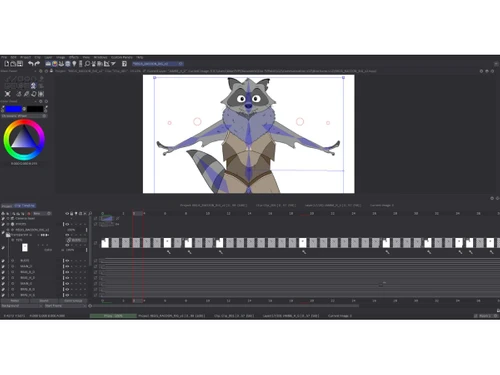Click the lock icon beside Main Panel header
The width and height of the screenshot is (500, 375).
[51, 71]
